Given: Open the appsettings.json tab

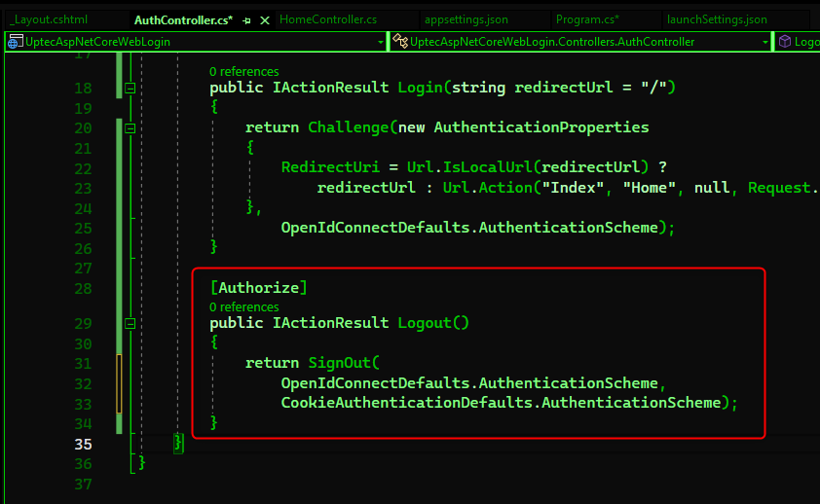Looking at the screenshot, I should click(464, 19).
